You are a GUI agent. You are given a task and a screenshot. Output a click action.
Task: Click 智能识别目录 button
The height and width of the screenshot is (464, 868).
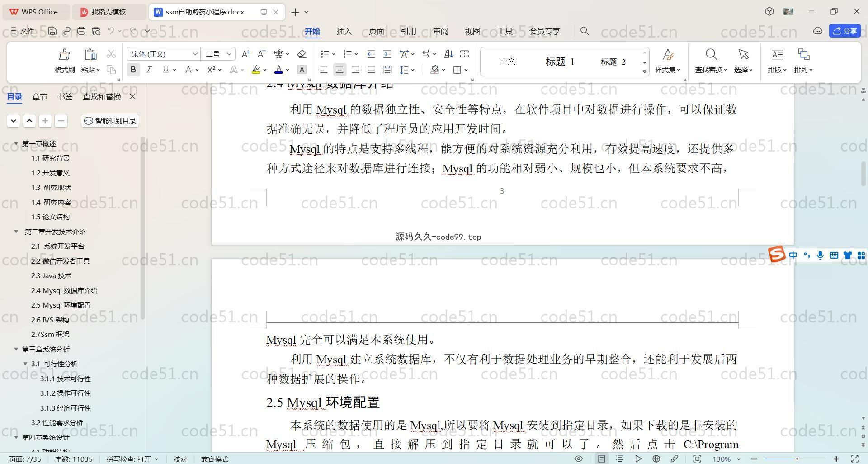click(110, 121)
